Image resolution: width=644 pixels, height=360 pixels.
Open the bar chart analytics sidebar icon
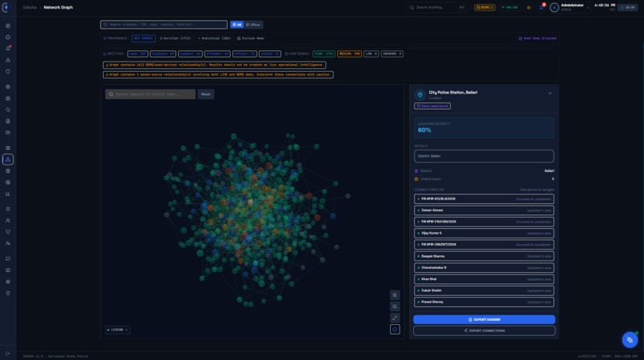tap(8, 194)
